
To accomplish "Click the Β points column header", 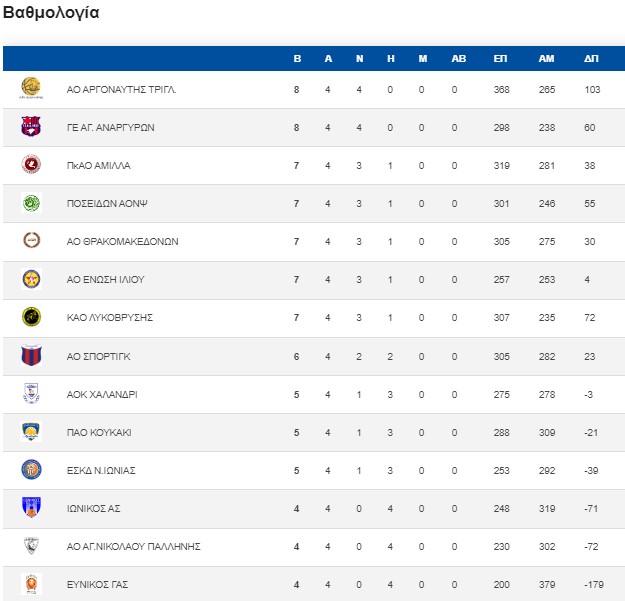I will pyautogui.click(x=297, y=59).
